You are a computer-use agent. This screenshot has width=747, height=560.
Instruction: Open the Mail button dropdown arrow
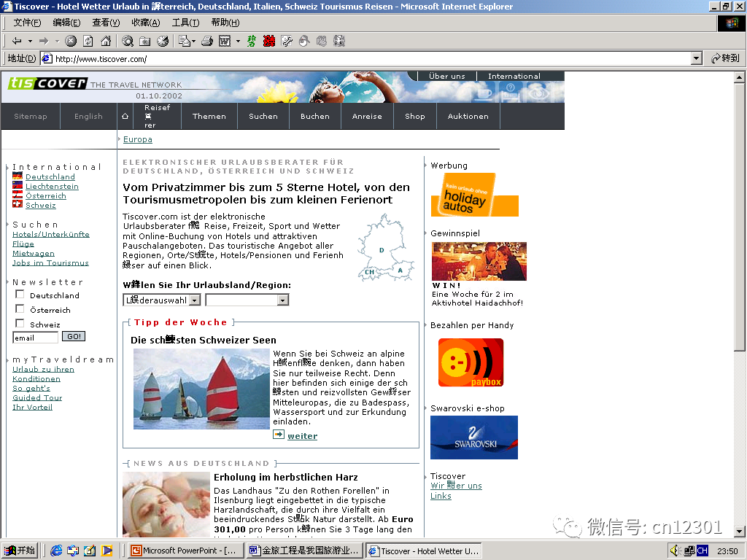click(x=193, y=42)
